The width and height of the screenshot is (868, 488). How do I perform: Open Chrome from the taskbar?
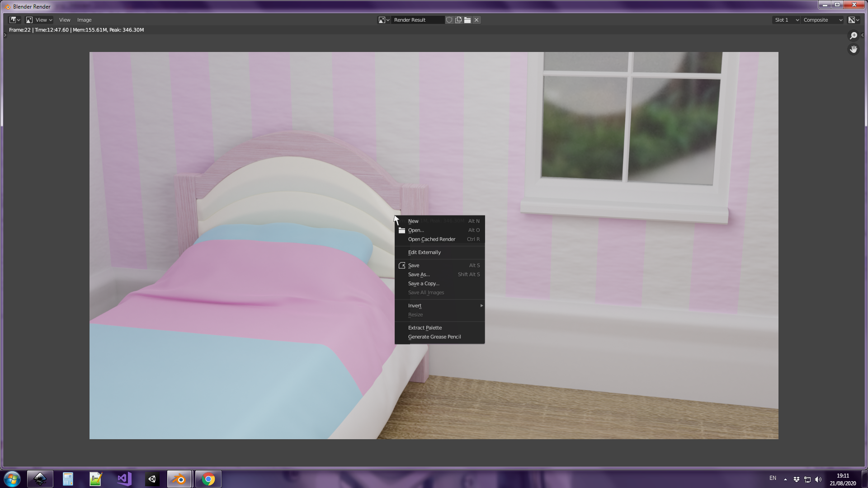[x=208, y=479]
